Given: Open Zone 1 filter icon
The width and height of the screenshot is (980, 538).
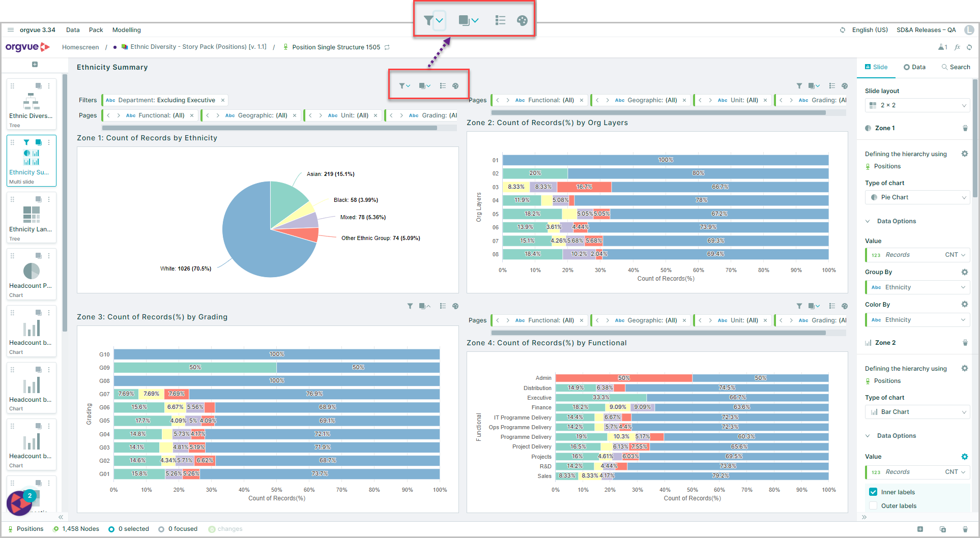Looking at the screenshot, I should 402,86.
